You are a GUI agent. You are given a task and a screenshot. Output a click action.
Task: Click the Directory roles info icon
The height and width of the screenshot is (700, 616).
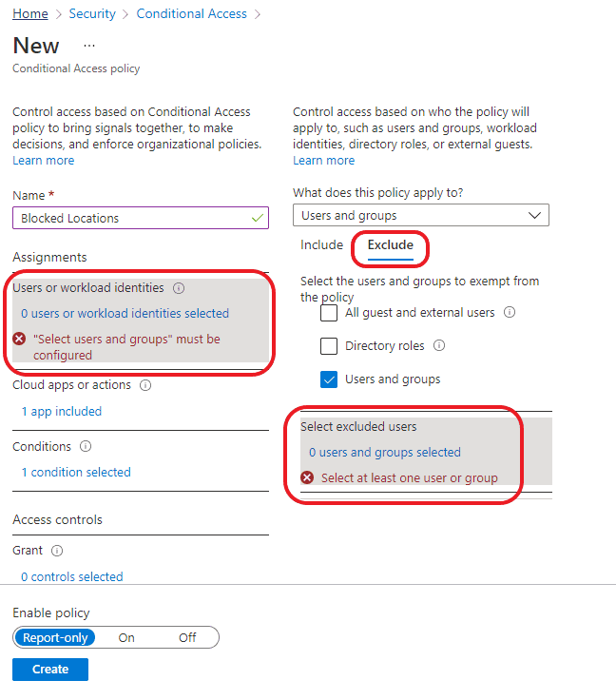coord(439,345)
